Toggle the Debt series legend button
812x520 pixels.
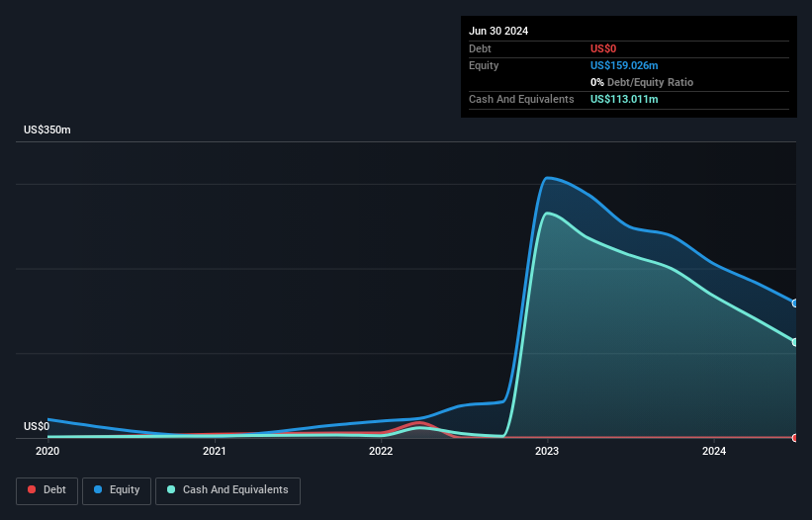pos(47,490)
